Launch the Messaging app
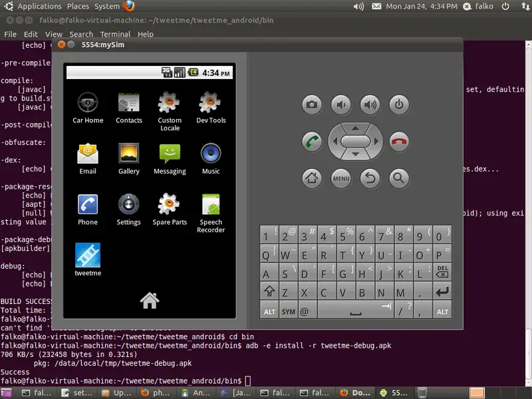 [170, 159]
